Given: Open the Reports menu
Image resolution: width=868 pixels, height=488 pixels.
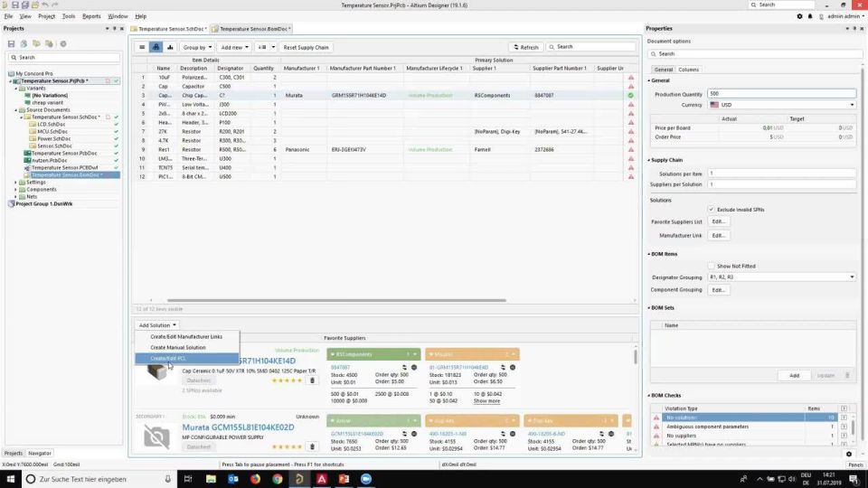Looking at the screenshot, I should tap(91, 16).
